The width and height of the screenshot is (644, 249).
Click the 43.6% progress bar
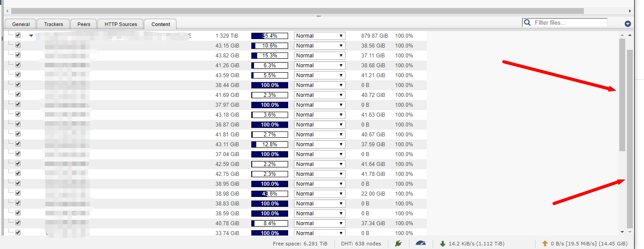click(270, 194)
